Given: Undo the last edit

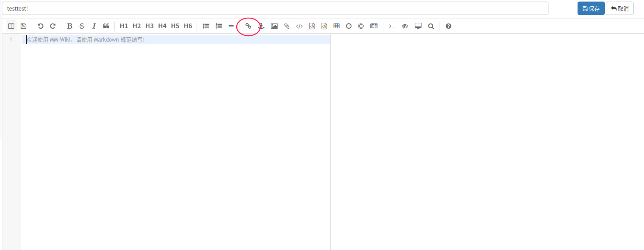Looking at the screenshot, I should coord(40,26).
